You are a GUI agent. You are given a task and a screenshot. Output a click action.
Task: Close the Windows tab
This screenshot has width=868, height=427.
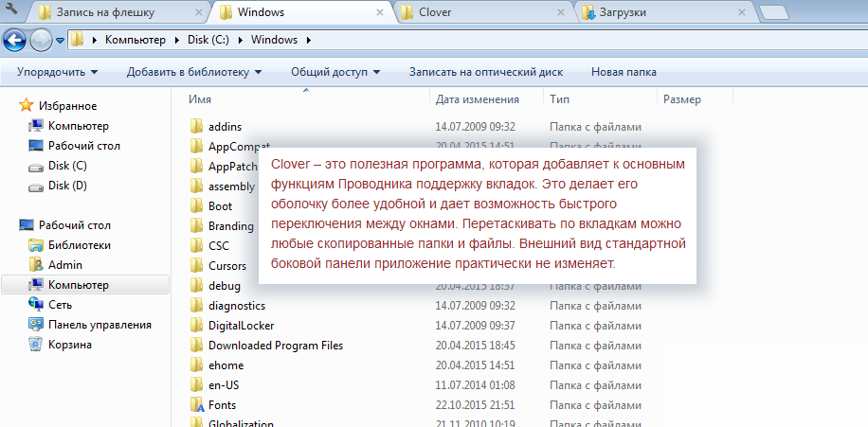[380, 12]
